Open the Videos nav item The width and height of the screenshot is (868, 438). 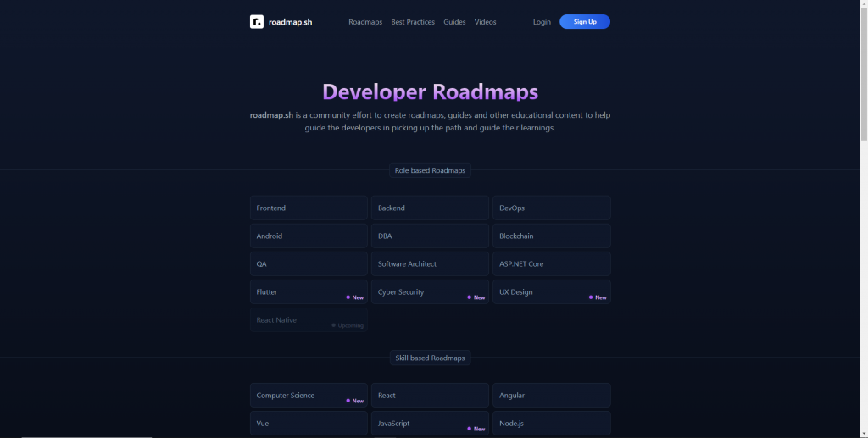(485, 22)
